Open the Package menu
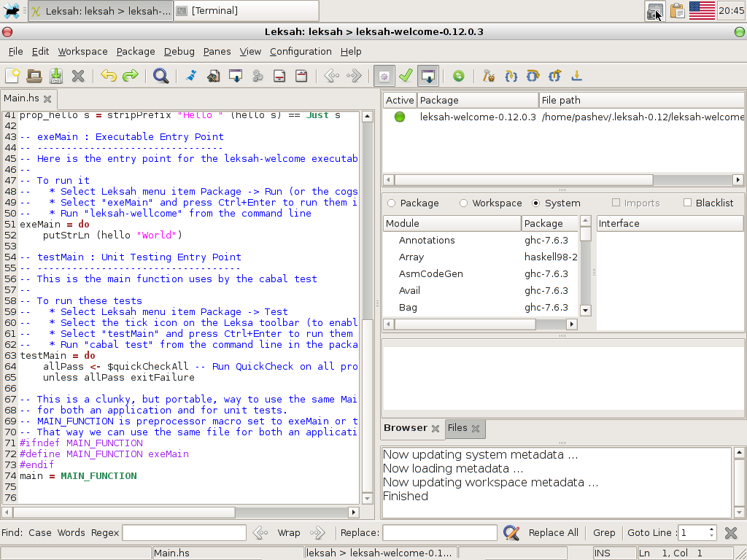Viewport: 747px width, 560px height. click(x=136, y=52)
